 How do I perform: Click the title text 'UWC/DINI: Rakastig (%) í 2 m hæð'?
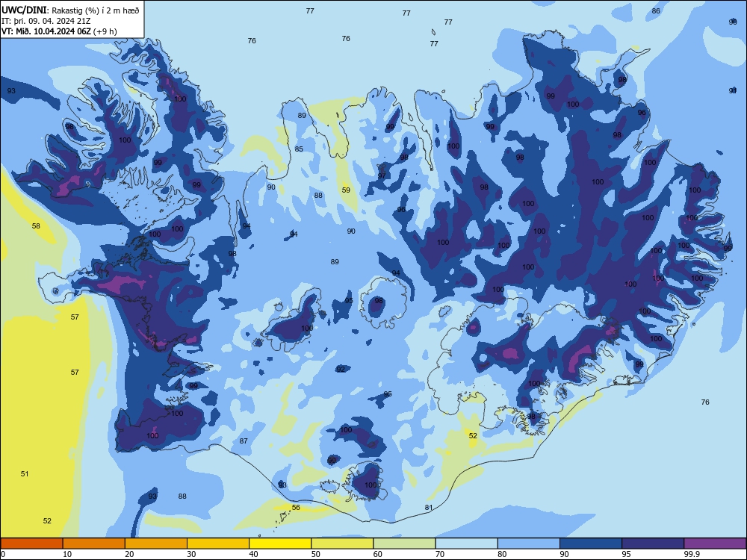70,10
